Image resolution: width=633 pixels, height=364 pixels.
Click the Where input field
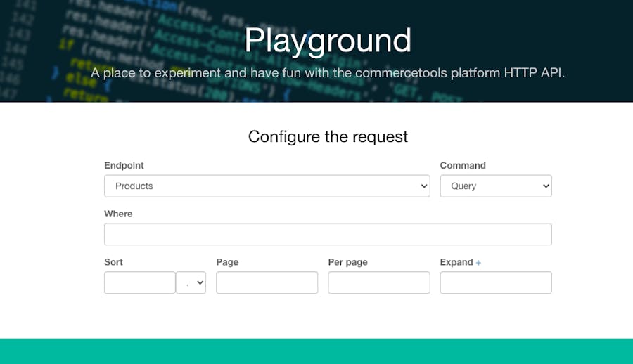pos(328,234)
